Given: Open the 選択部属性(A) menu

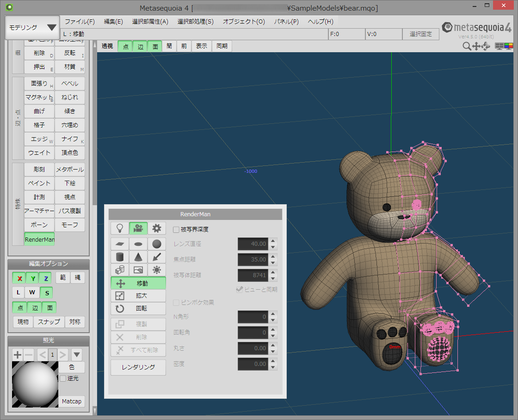Looking at the screenshot, I should click(x=150, y=21).
